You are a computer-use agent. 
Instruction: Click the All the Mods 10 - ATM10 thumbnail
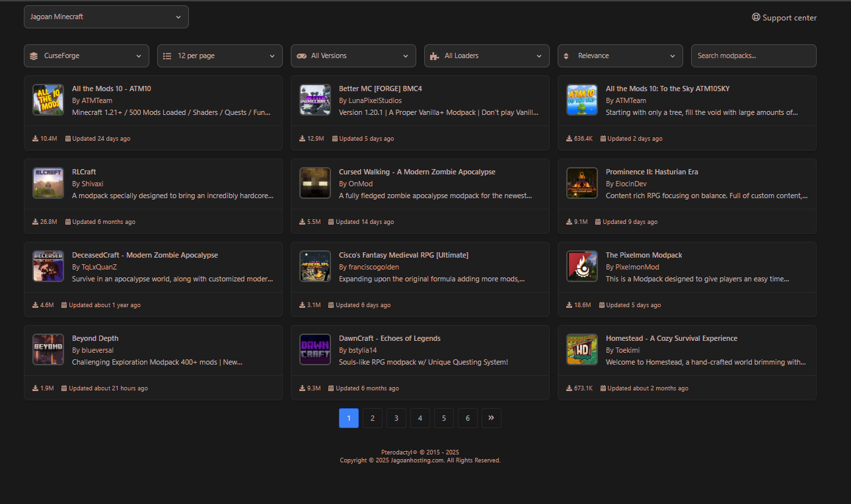click(48, 100)
